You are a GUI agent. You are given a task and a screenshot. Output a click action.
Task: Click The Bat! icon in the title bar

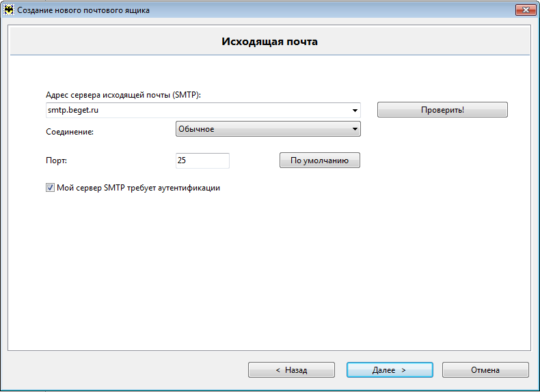pos(9,10)
